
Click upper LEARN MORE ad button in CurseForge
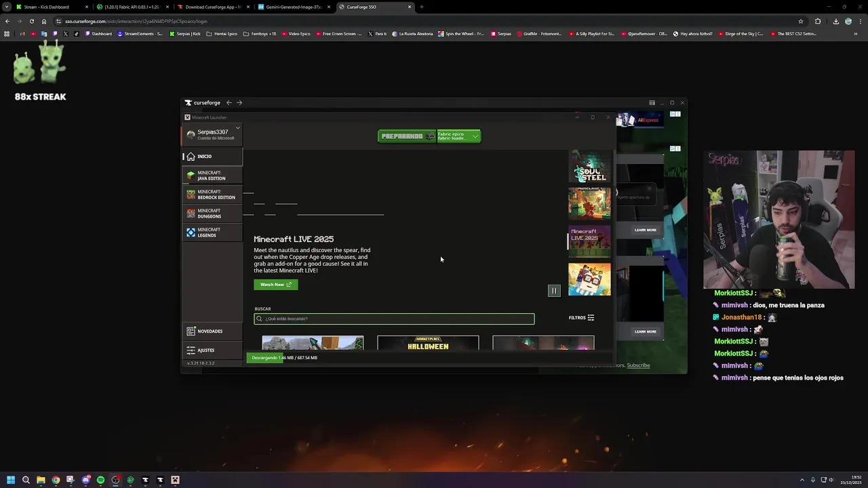click(646, 230)
